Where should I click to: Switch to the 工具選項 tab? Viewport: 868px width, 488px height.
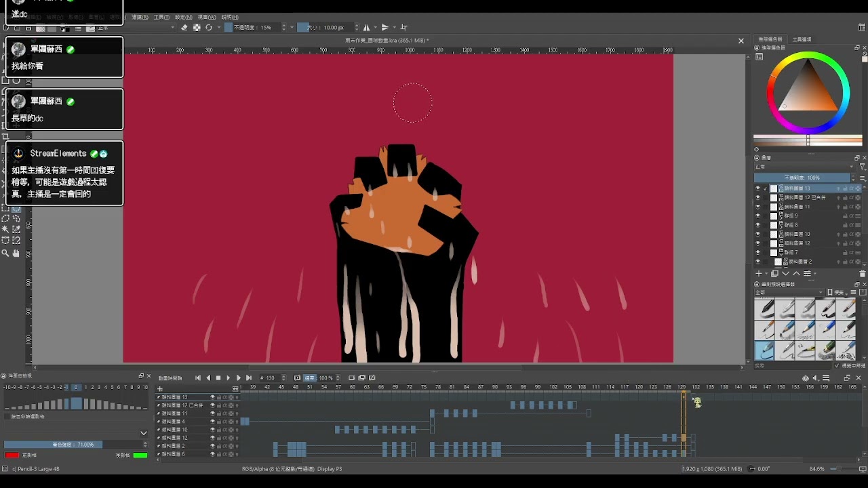(802, 39)
